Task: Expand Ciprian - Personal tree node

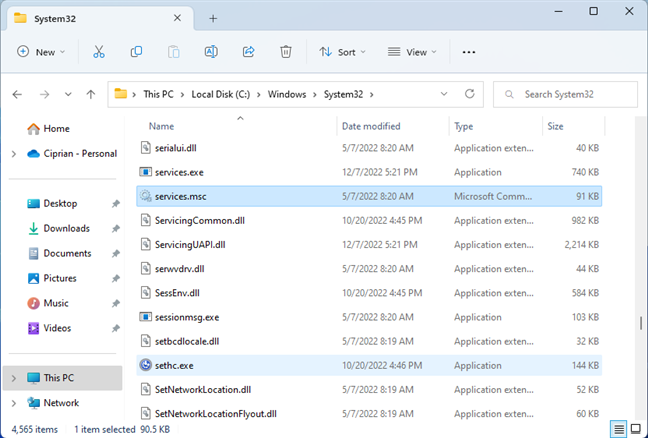Action: (x=14, y=154)
